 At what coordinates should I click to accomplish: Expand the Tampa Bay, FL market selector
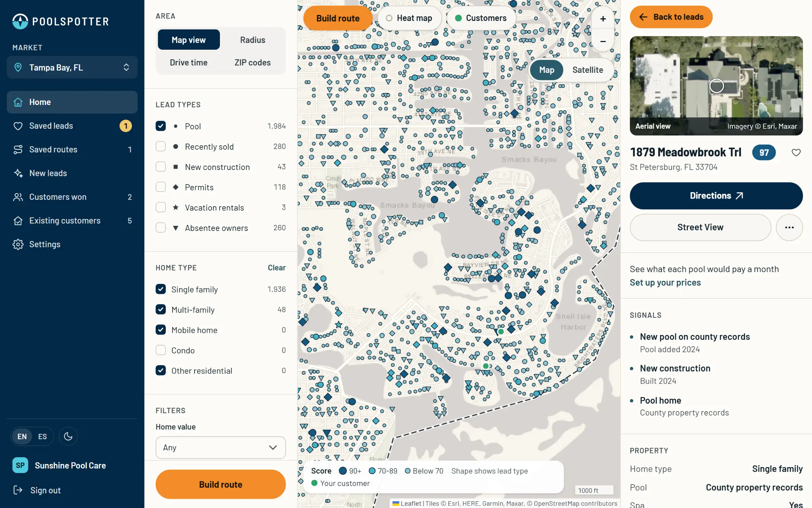pos(72,67)
